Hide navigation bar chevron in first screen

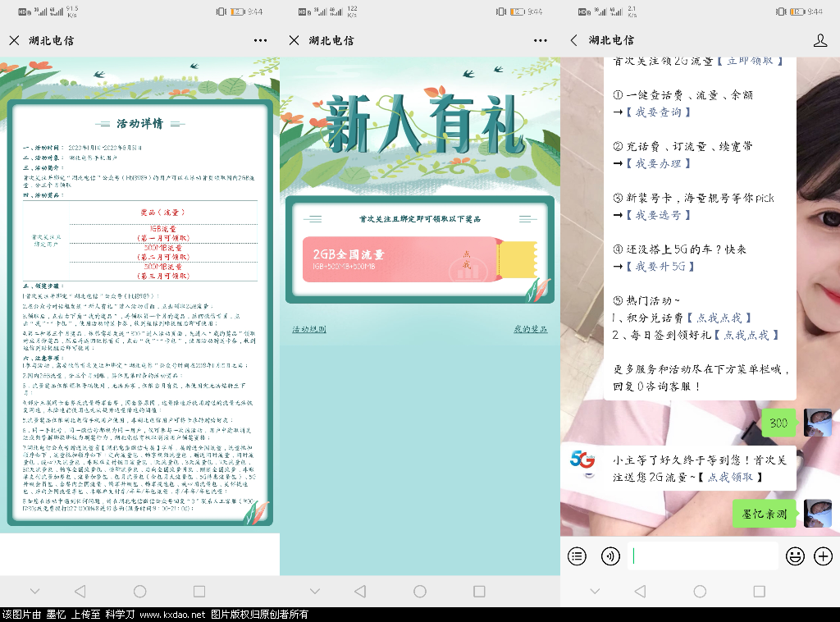[x=34, y=591]
